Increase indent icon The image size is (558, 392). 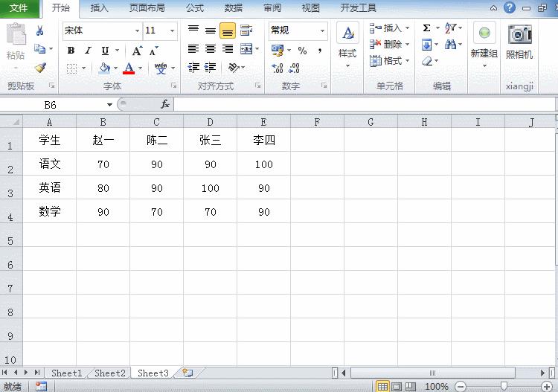pyautogui.click(x=211, y=67)
